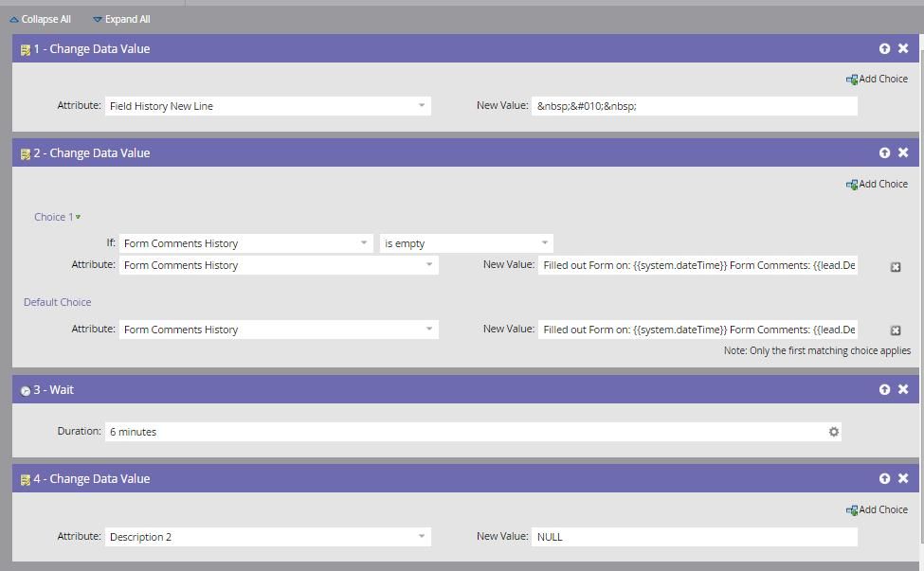The height and width of the screenshot is (571, 924).
Task: Click Add Choice in step 1
Action: pyautogui.click(x=877, y=80)
